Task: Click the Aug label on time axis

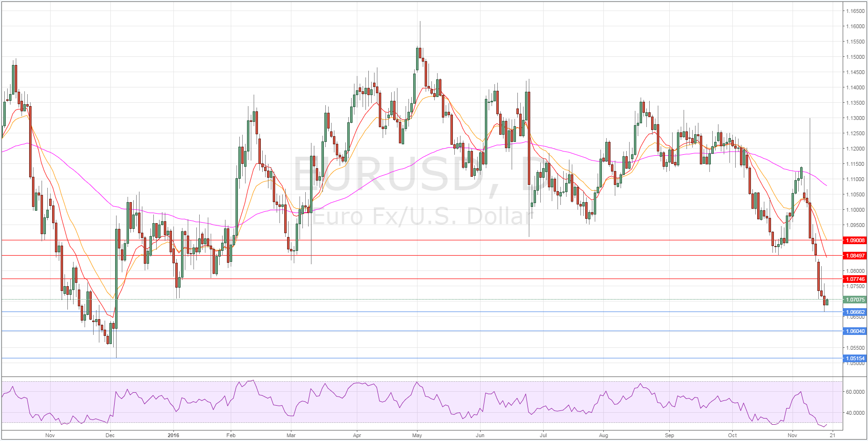Action: [x=603, y=435]
